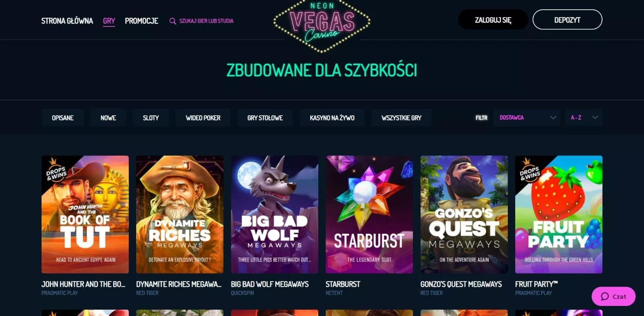Image resolution: width=644 pixels, height=316 pixels.
Task: Select the Wideo Poker category
Action: pyautogui.click(x=203, y=118)
